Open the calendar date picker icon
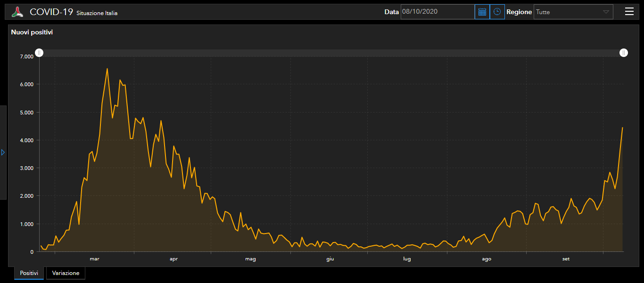644x283 pixels. pyautogui.click(x=482, y=12)
